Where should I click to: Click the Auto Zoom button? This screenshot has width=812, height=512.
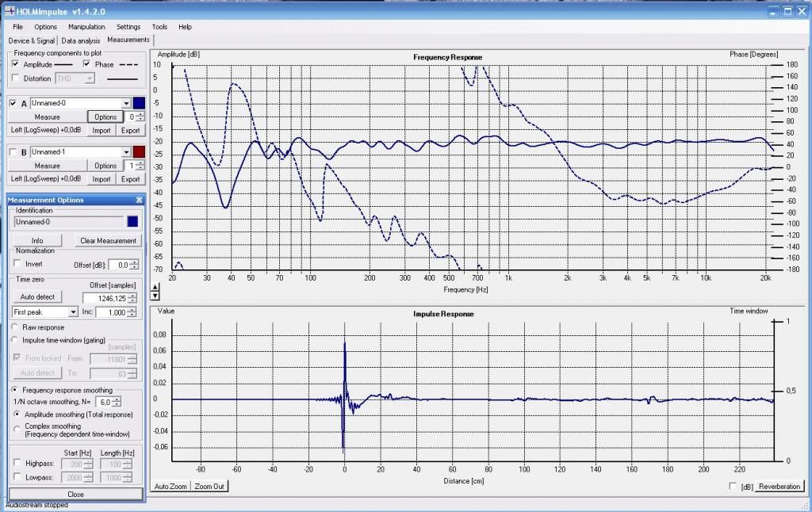pos(170,487)
